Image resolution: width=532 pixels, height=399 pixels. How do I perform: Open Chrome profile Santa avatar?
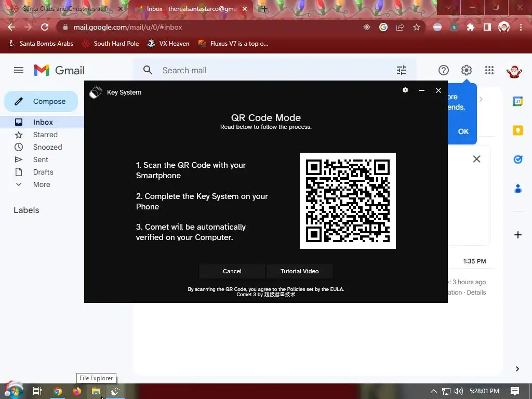click(x=504, y=27)
